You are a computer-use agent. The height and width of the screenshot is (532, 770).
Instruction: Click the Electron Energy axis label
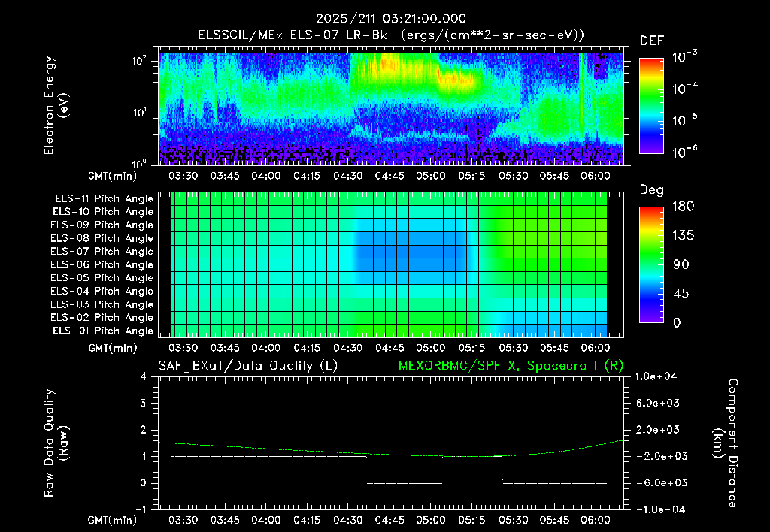click(56, 105)
